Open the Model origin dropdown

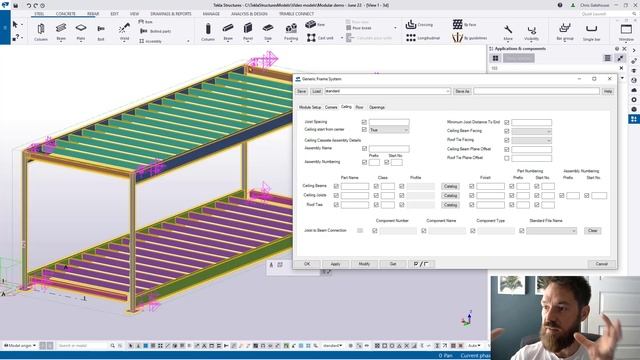click(20, 346)
